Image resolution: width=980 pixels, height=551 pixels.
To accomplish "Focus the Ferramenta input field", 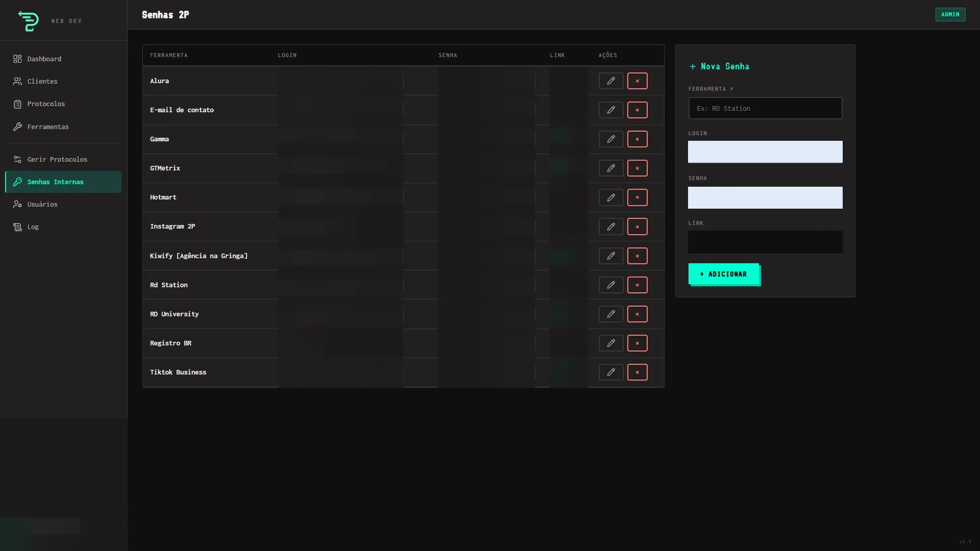I will pos(765,108).
